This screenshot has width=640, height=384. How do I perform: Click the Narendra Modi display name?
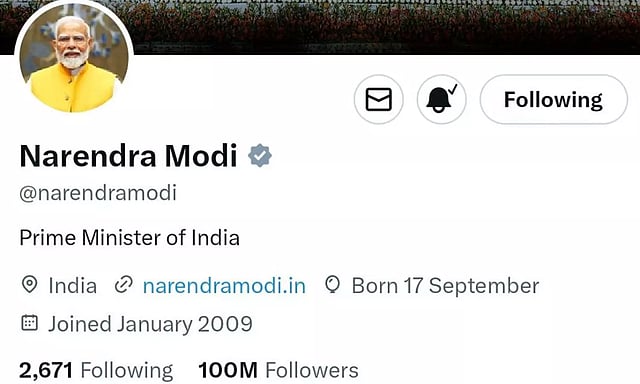pyautogui.click(x=128, y=156)
